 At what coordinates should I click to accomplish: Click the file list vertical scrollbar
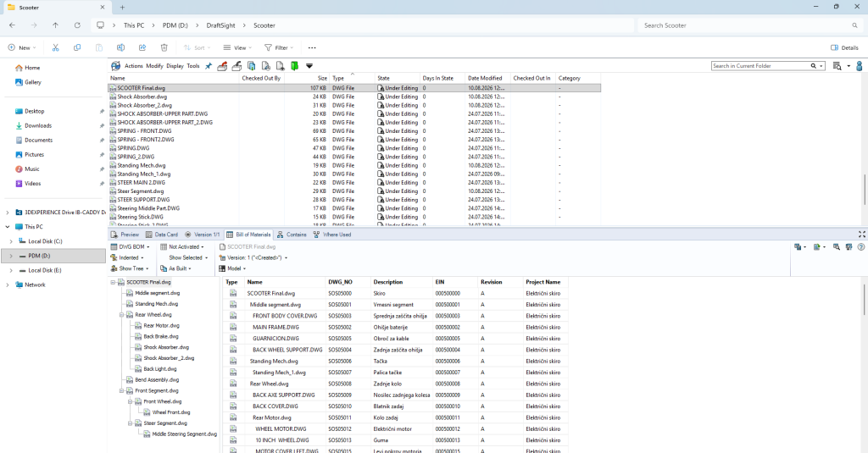[x=865, y=189]
